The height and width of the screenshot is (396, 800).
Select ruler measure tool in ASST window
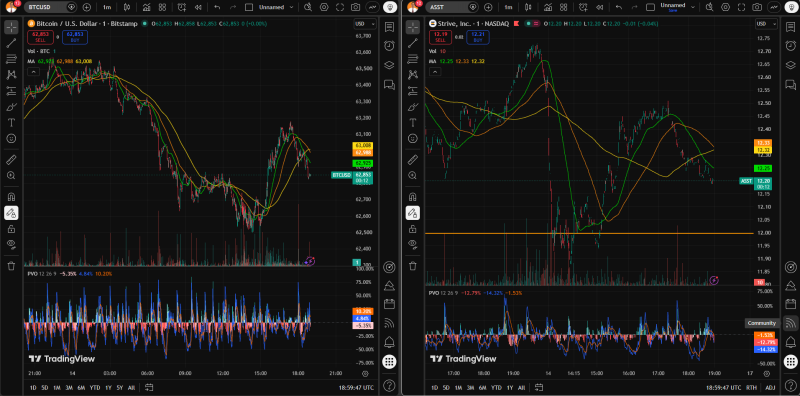413,160
